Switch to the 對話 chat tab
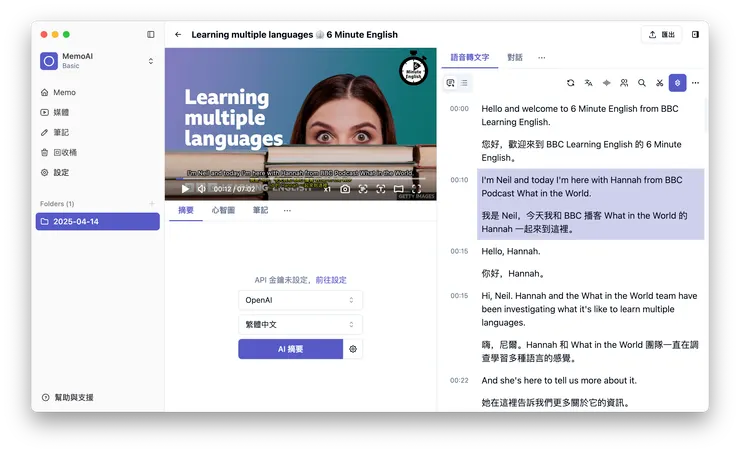740x453 pixels. 515,58
